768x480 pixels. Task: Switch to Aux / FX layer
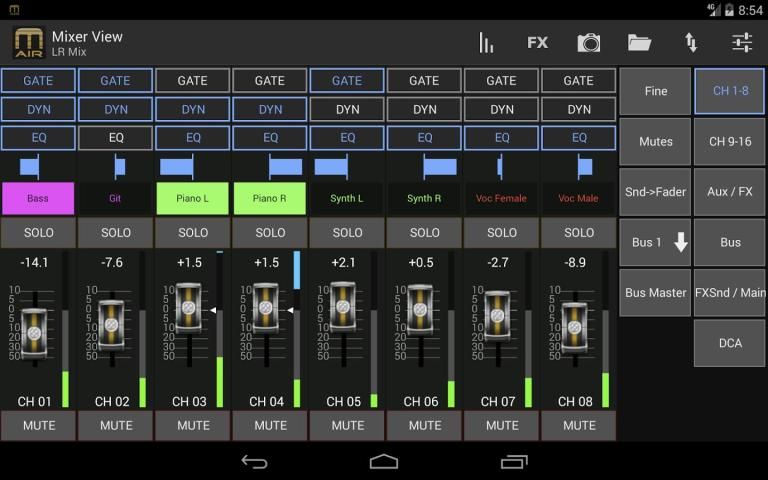[730, 191]
